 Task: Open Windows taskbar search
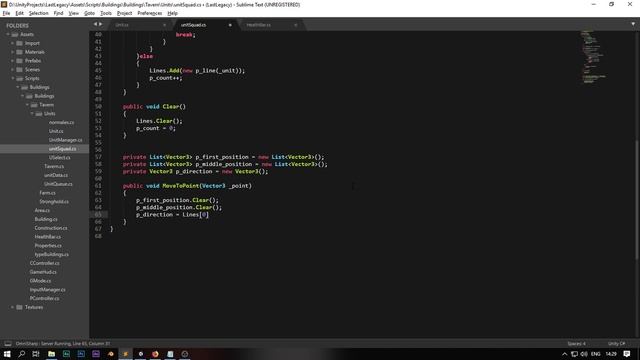(x=22, y=354)
